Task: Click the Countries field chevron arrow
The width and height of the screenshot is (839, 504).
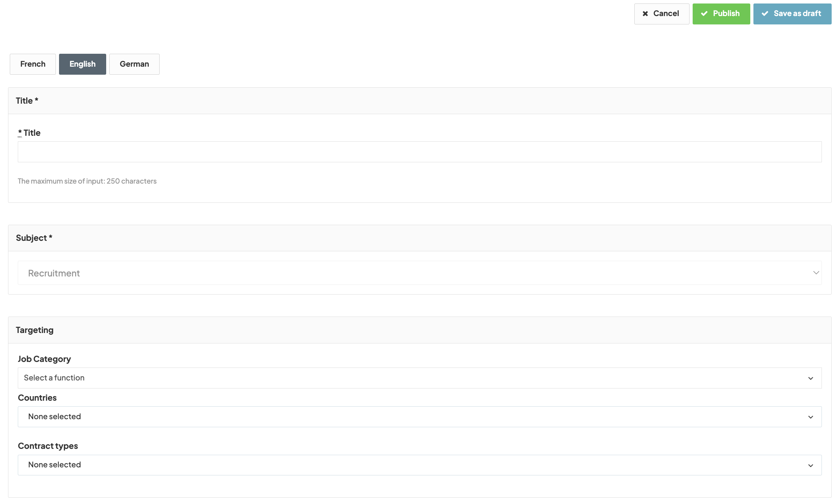Action: (x=811, y=417)
